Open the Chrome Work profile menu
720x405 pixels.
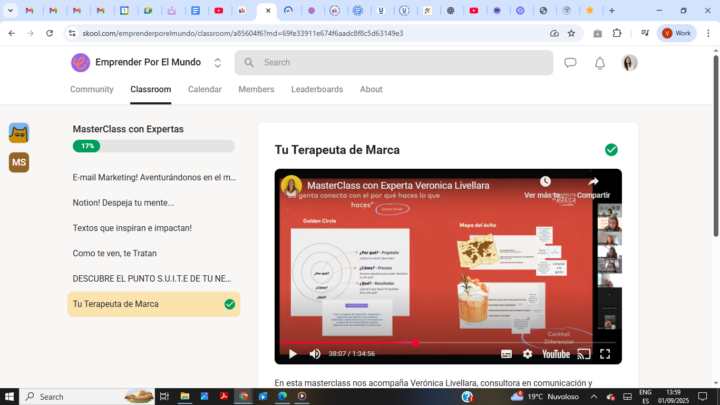[676, 33]
